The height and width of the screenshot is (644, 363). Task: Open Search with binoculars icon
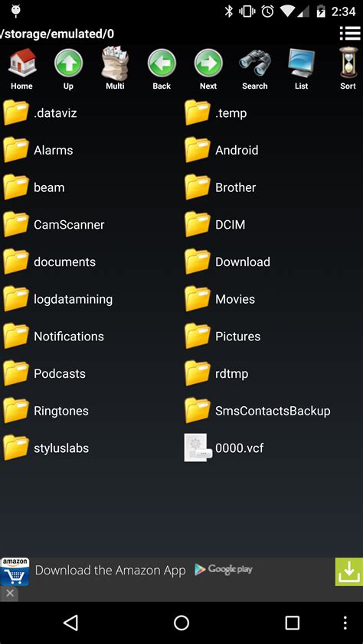[255, 63]
